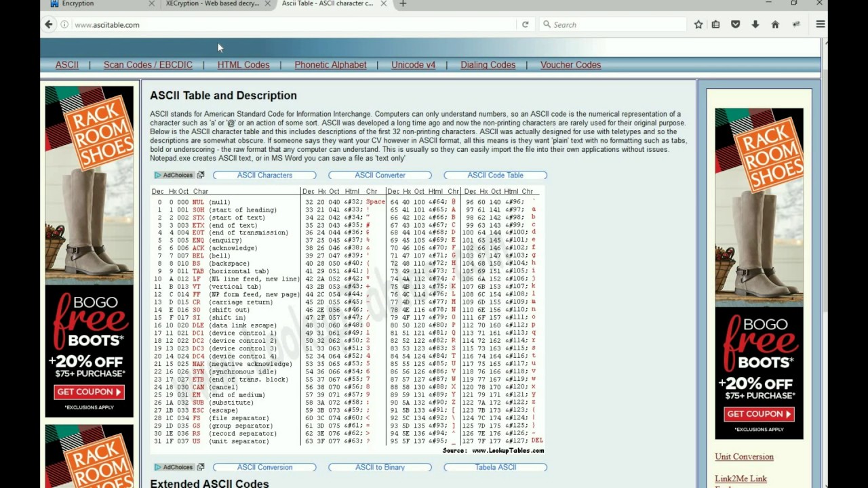The image size is (868, 488).
Task: Open the Dialing Codes link
Action: point(488,65)
